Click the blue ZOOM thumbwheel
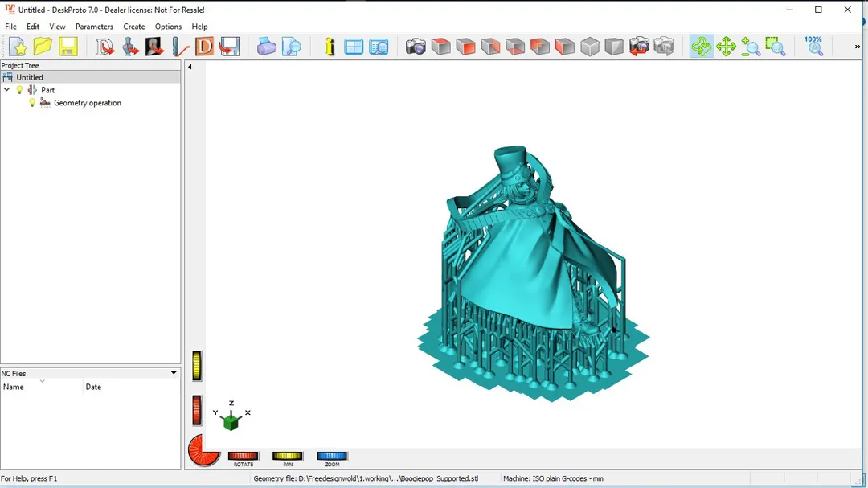 332,456
